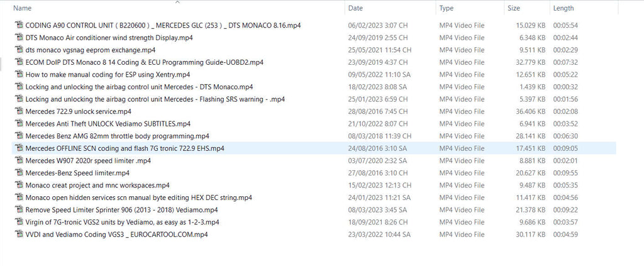Click the icon of Monaco creat project file
The image size is (644, 266).
pyautogui.click(x=18, y=185)
